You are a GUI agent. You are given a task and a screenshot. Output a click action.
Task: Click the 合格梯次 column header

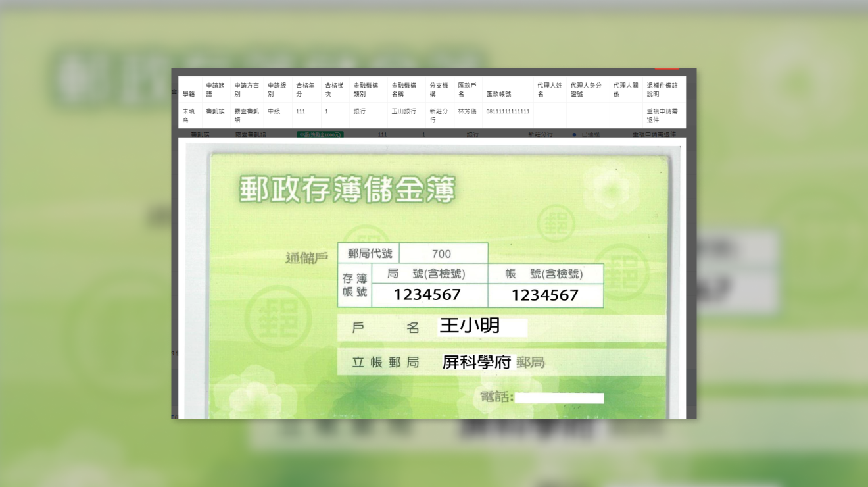335,90
